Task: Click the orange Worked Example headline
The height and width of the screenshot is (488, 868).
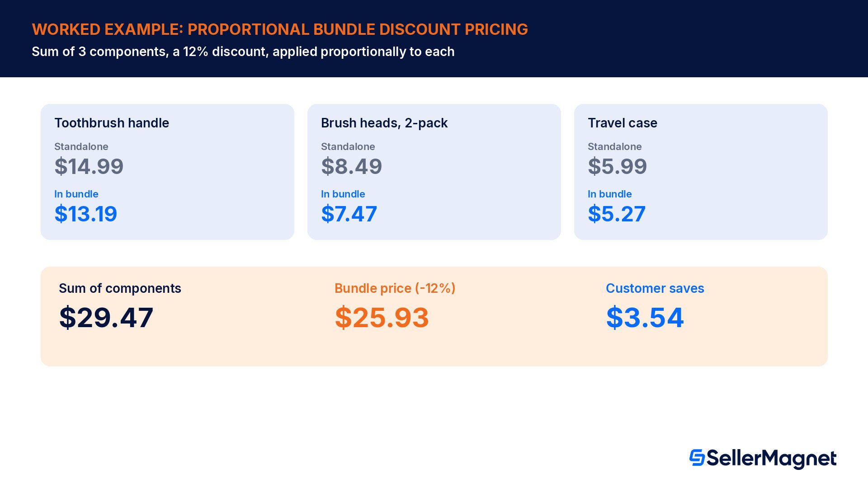Action: coord(280,29)
